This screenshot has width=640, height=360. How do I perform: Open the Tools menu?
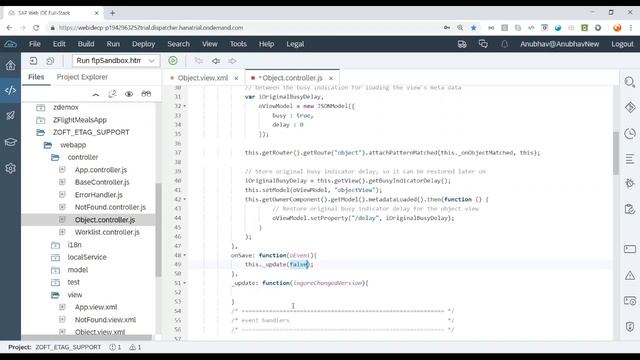coord(238,44)
